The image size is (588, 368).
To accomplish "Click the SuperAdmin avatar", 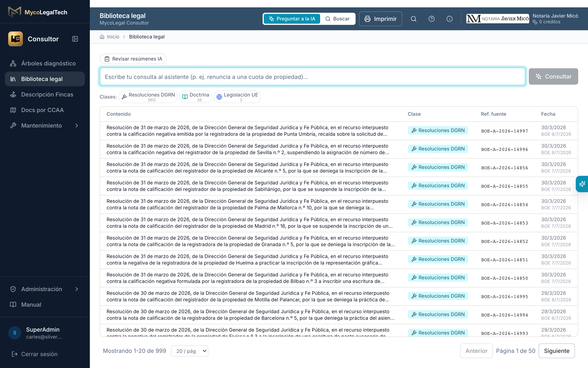I will tap(14, 333).
